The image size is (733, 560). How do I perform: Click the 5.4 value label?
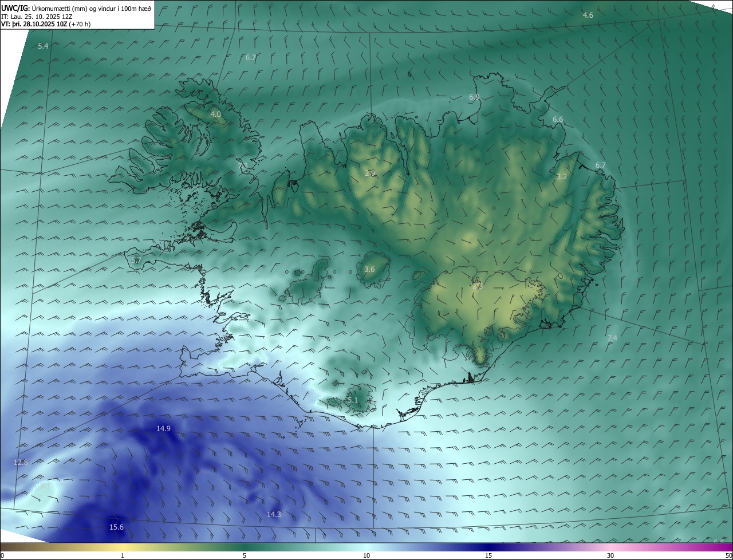pyautogui.click(x=43, y=46)
